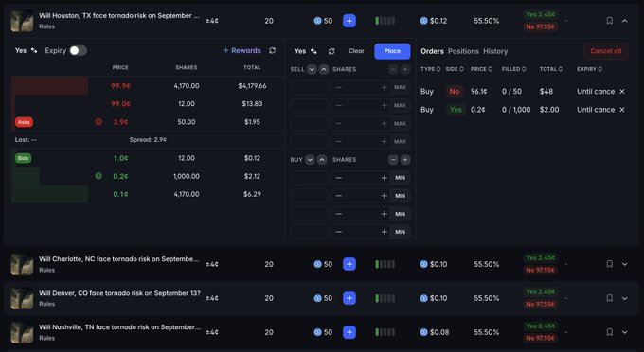
Task: Click MAX on the first SELL row
Action: (x=400, y=87)
